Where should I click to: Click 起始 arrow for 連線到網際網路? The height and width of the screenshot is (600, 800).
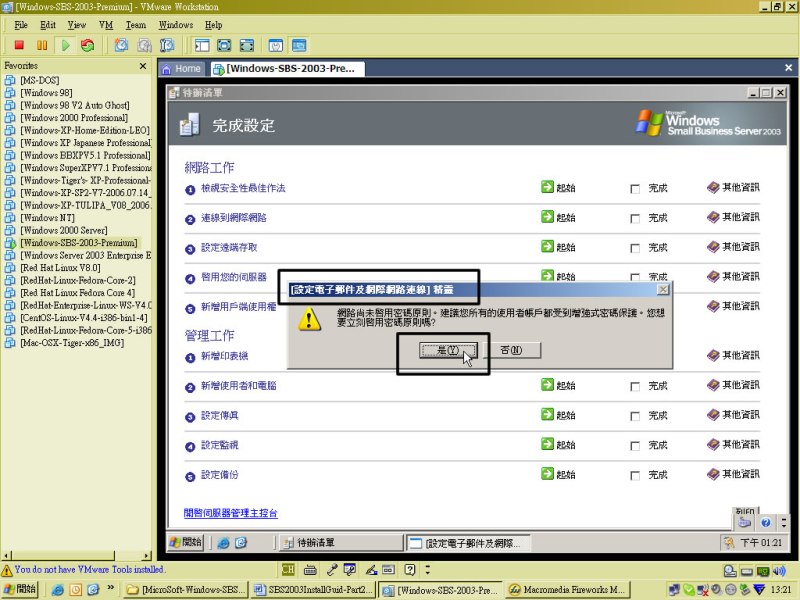(x=547, y=217)
